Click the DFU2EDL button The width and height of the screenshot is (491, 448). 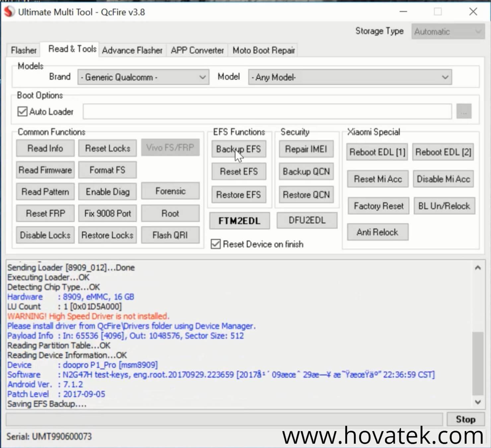[307, 220]
